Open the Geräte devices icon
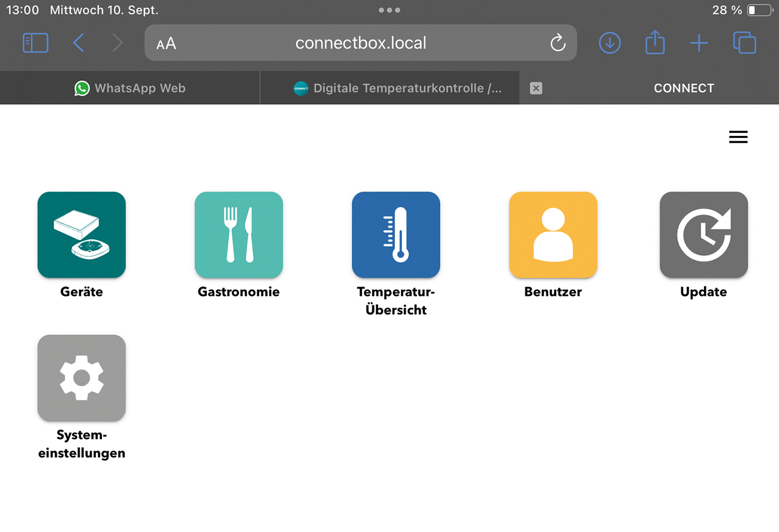This screenshot has width=779, height=532. click(81, 235)
